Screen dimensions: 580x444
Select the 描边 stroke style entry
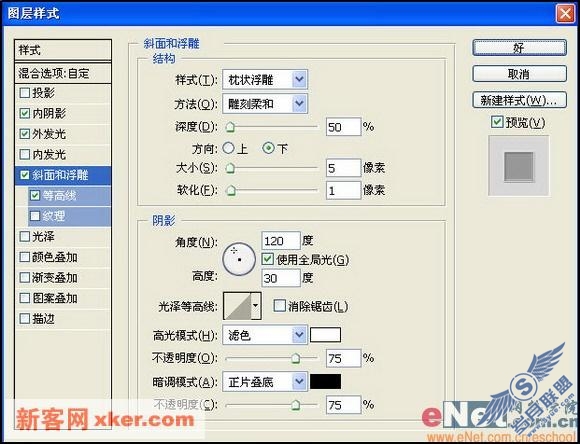63,319
